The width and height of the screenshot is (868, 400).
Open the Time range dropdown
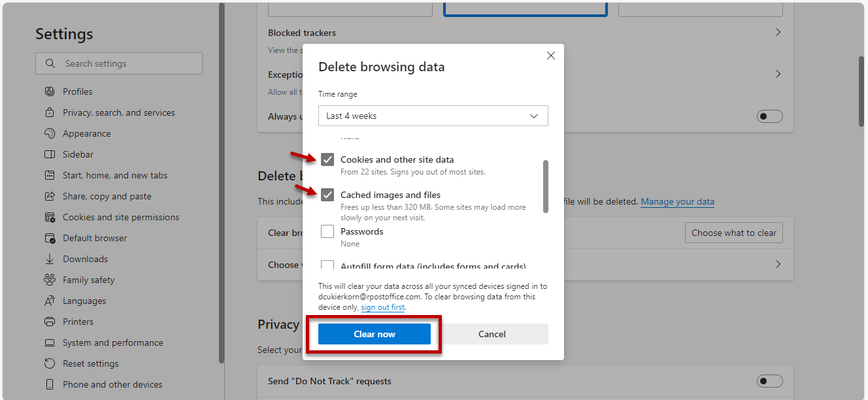pyautogui.click(x=433, y=116)
